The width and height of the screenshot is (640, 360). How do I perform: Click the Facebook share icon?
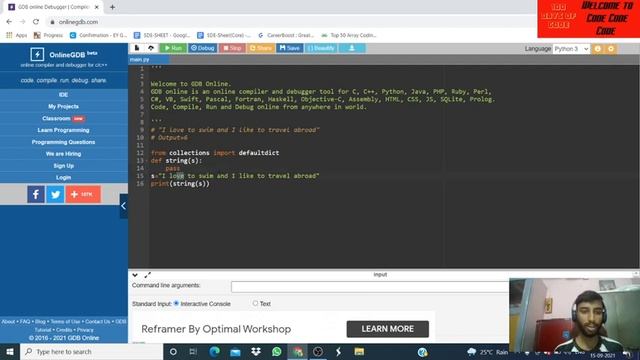(x=36, y=194)
